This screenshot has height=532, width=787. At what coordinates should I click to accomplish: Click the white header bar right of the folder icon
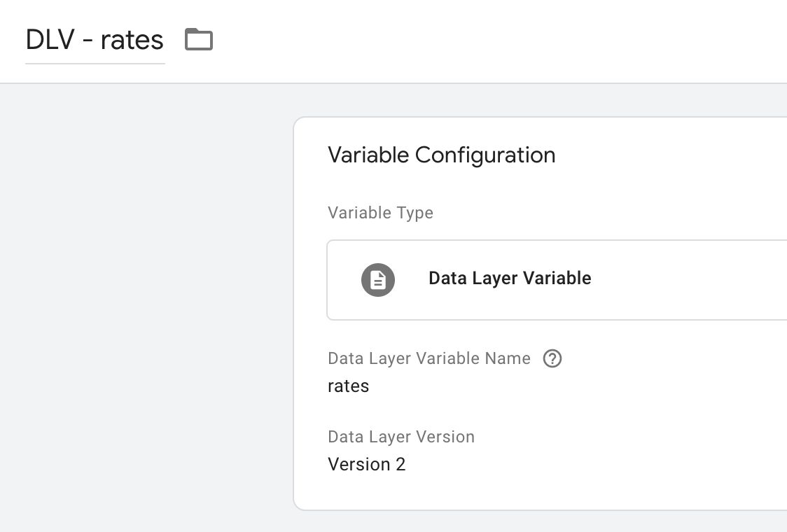tap(502, 40)
